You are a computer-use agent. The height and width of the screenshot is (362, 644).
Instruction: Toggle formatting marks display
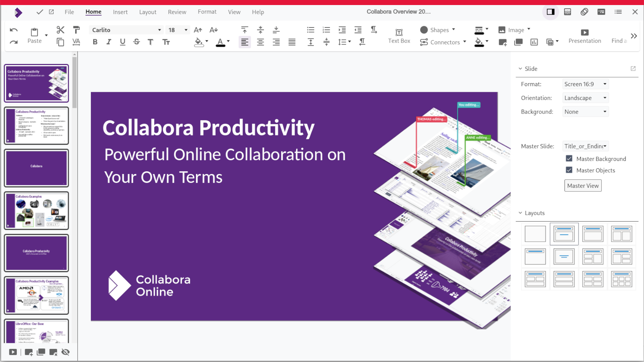click(x=374, y=30)
